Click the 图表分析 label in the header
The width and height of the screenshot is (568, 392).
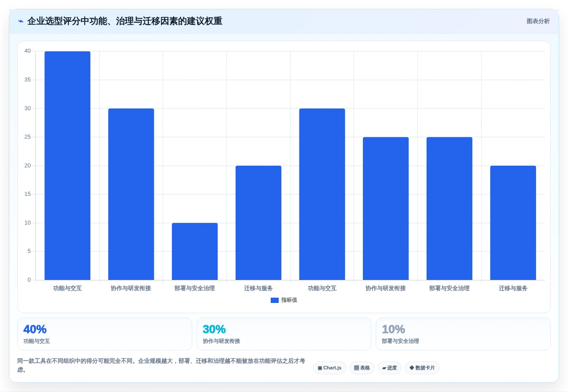(x=538, y=21)
